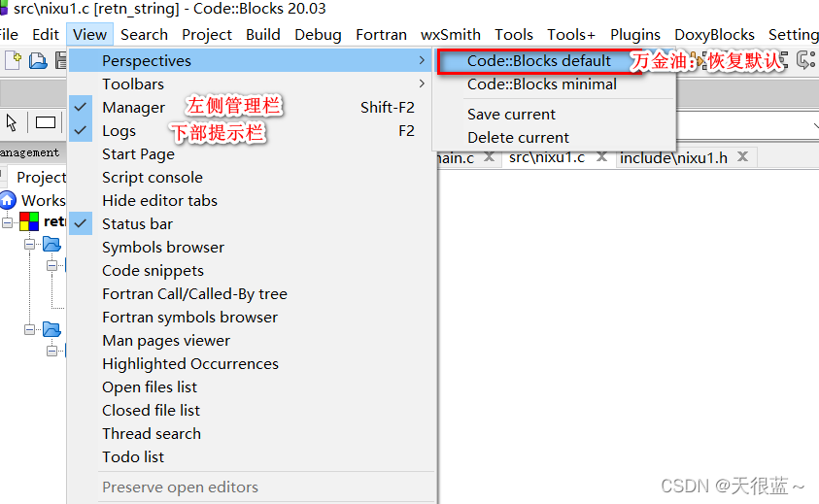Open the wxSmith menu
Screen dimensions: 819x504
click(x=450, y=34)
